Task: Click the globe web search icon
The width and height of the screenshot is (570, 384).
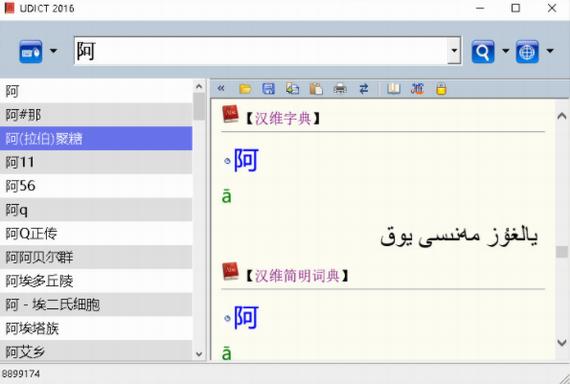Action: (x=527, y=51)
